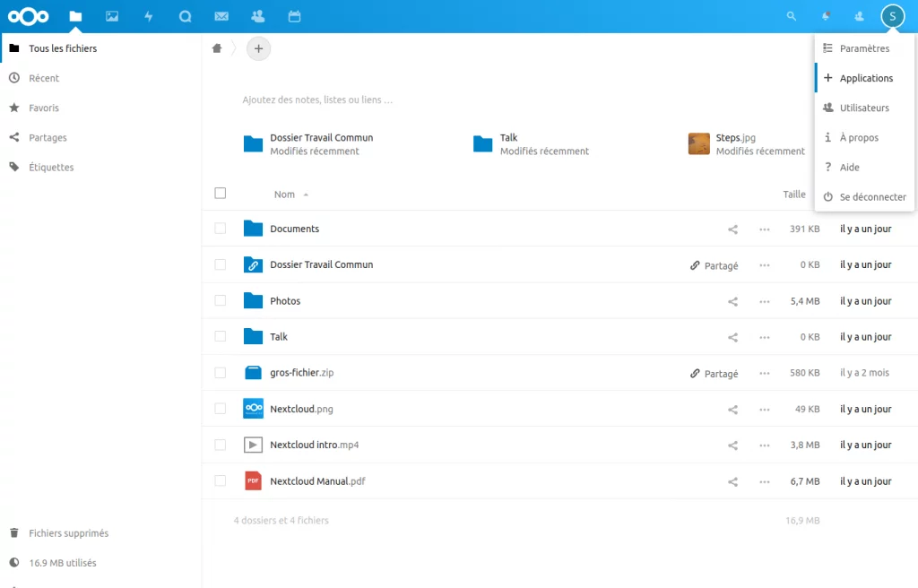
Task: Open actions menu for gros-fichier.zip
Action: (765, 373)
